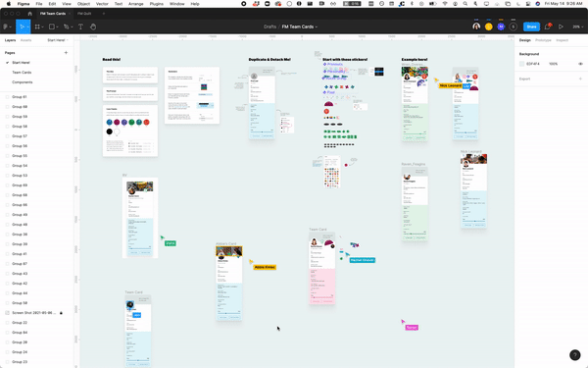Close the FM Team Cards tab
The width and height of the screenshot is (588, 368).
click(x=70, y=14)
